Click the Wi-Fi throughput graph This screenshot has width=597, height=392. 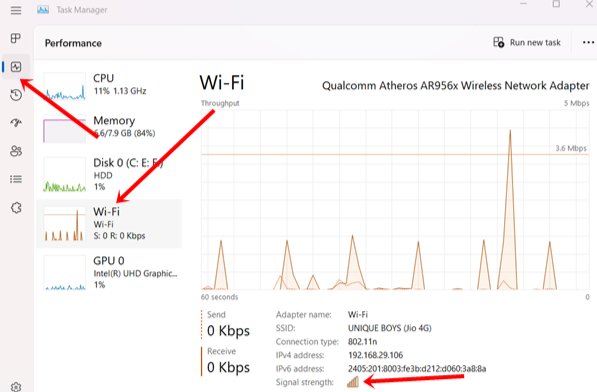[x=395, y=200]
